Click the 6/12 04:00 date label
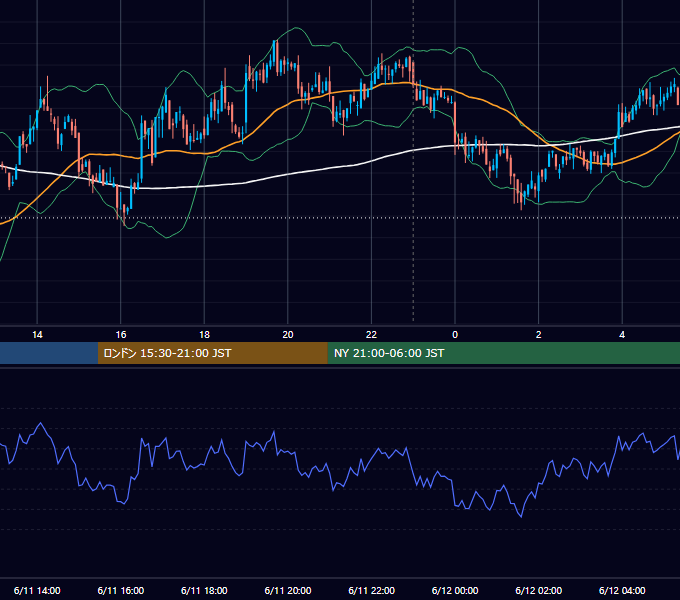 [622, 590]
